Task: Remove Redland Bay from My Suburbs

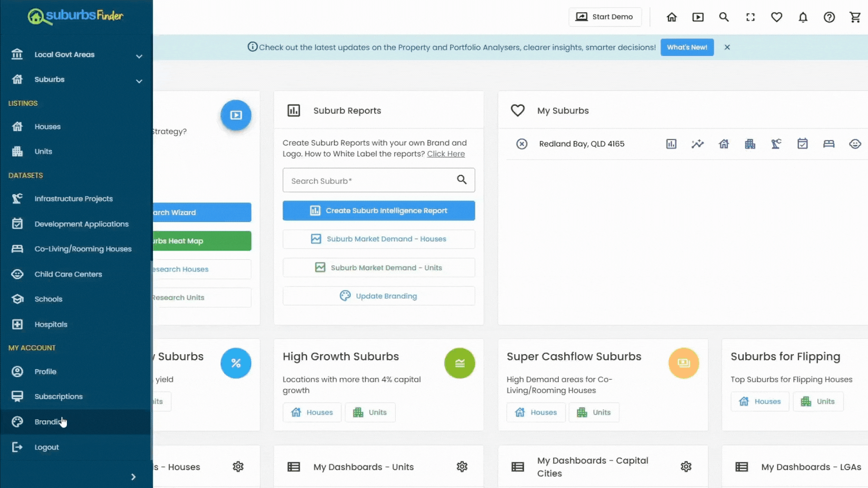Action: (522, 144)
